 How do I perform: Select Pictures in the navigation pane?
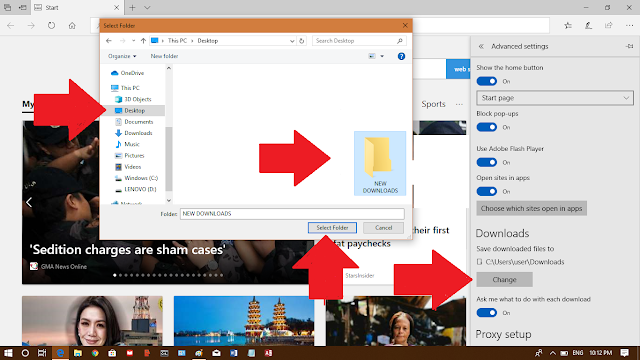point(129,156)
